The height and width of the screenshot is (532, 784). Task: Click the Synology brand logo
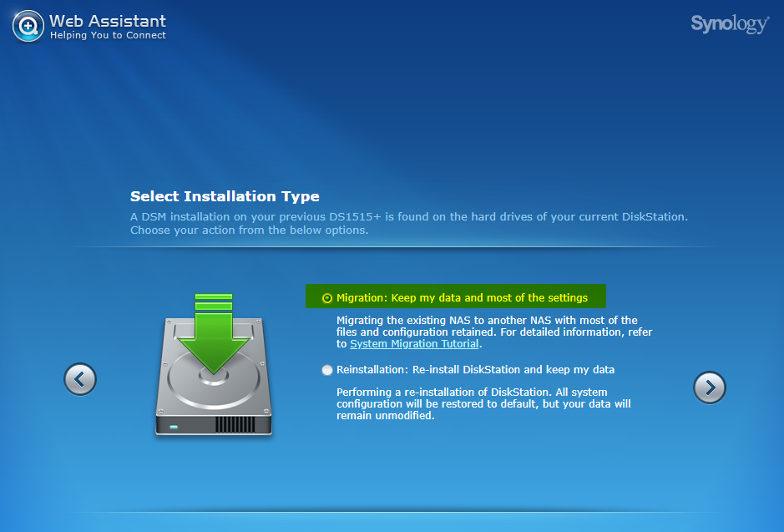point(729,24)
